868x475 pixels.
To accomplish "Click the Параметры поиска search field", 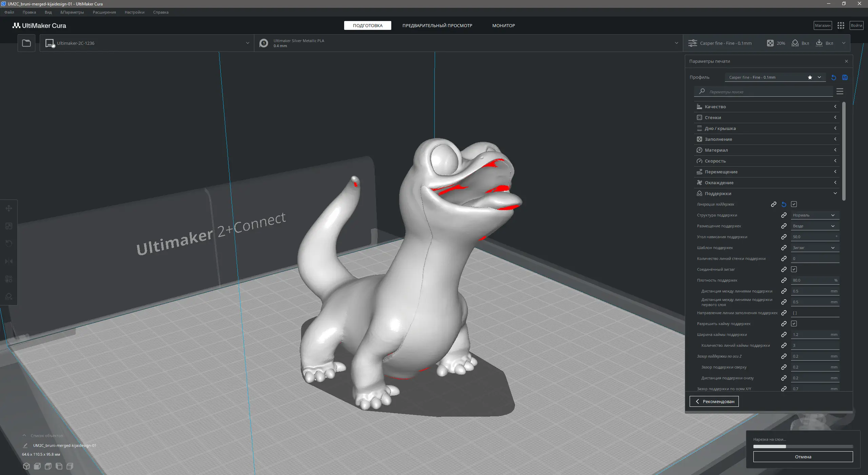I will click(766, 92).
